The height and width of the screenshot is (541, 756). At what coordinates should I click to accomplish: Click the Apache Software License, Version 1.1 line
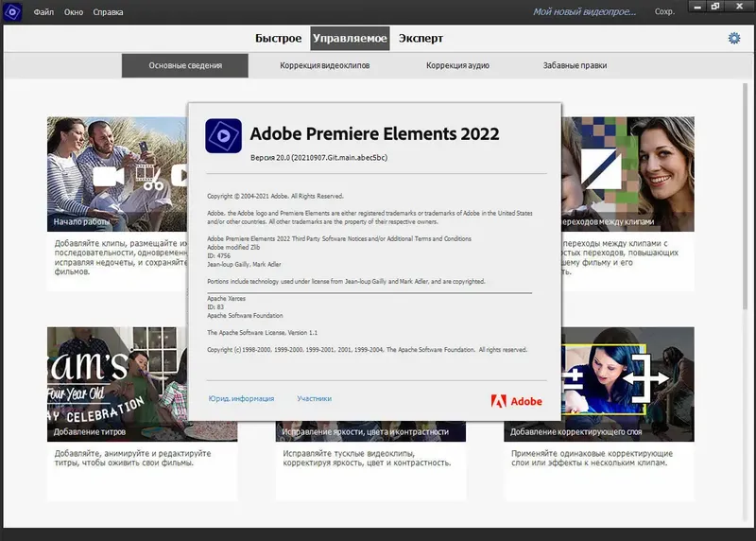[x=263, y=333]
